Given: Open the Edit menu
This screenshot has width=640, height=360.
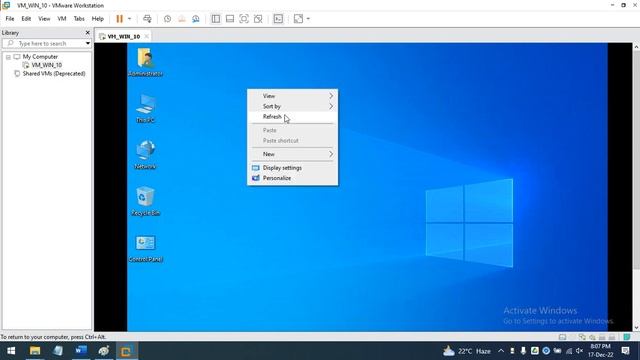Looking at the screenshot, I should click(x=26, y=19).
